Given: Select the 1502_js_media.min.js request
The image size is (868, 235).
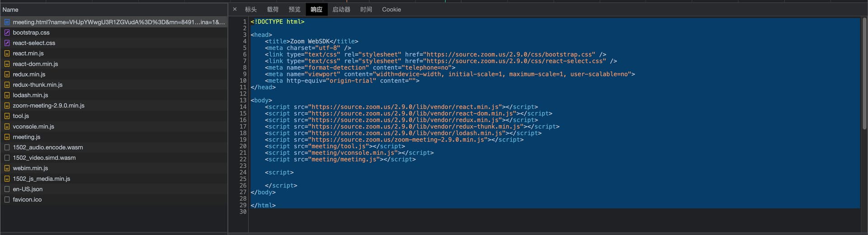Looking at the screenshot, I should pyautogui.click(x=114, y=179).
